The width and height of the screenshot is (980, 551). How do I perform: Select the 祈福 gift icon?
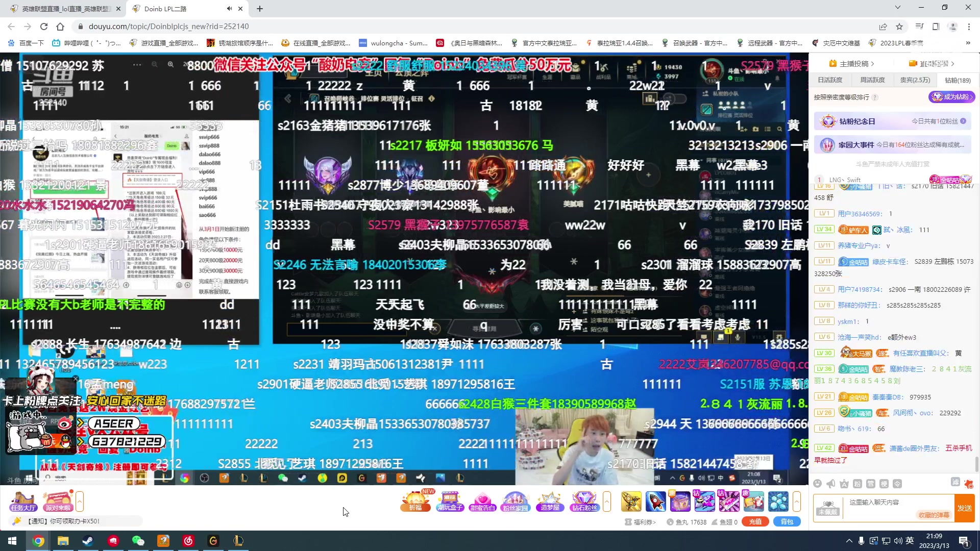point(414,501)
